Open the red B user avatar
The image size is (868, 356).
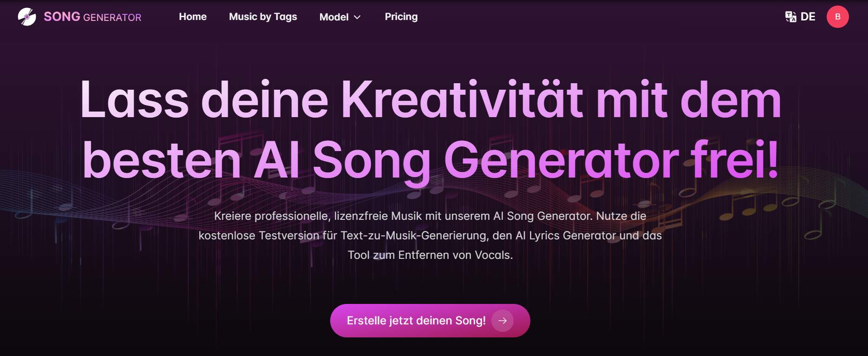coord(837,17)
